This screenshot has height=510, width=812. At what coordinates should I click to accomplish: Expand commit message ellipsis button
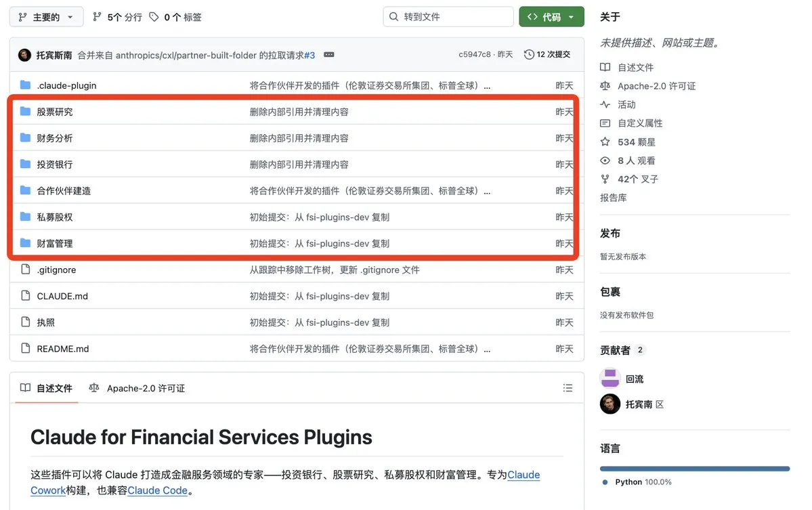click(x=329, y=55)
